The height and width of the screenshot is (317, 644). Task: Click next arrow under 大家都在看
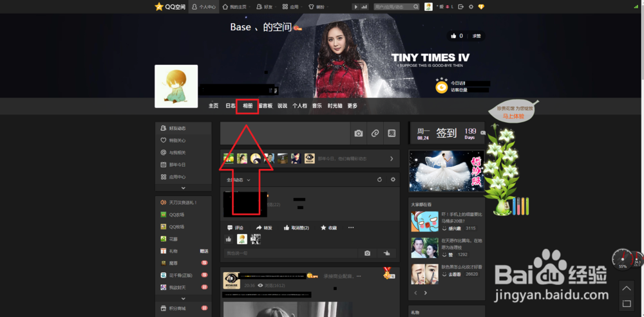426,293
